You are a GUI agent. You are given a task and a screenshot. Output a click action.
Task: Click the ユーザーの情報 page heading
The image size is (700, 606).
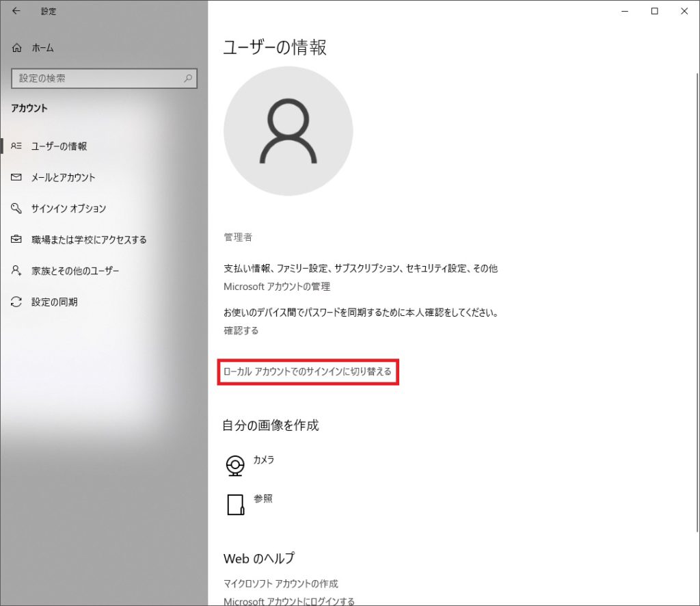click(x=275, y=47)
